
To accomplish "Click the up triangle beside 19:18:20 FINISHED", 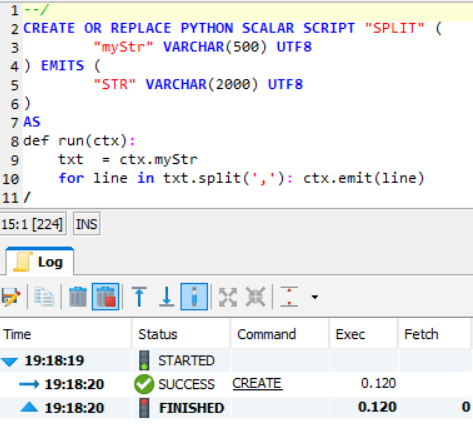I will pyautogui.click(x=29, y=407).
